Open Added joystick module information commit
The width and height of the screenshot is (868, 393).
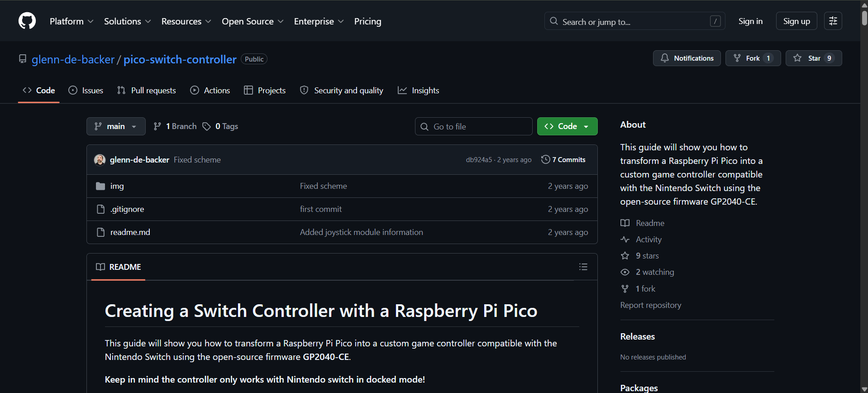[362, 232]
